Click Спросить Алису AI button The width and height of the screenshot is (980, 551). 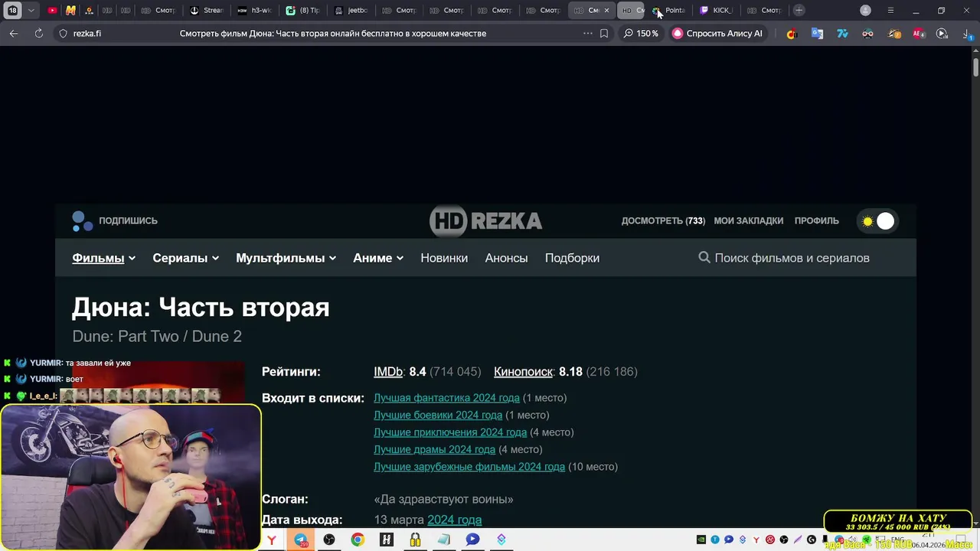(717, 34)
